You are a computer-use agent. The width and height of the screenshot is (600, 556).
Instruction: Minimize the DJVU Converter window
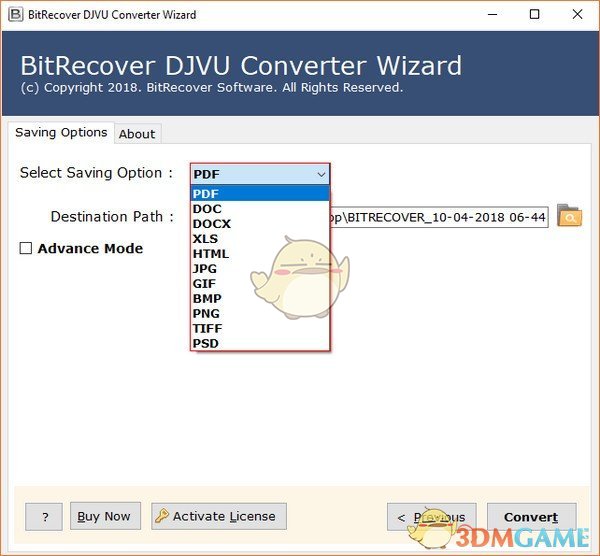[x=492, y=15]
